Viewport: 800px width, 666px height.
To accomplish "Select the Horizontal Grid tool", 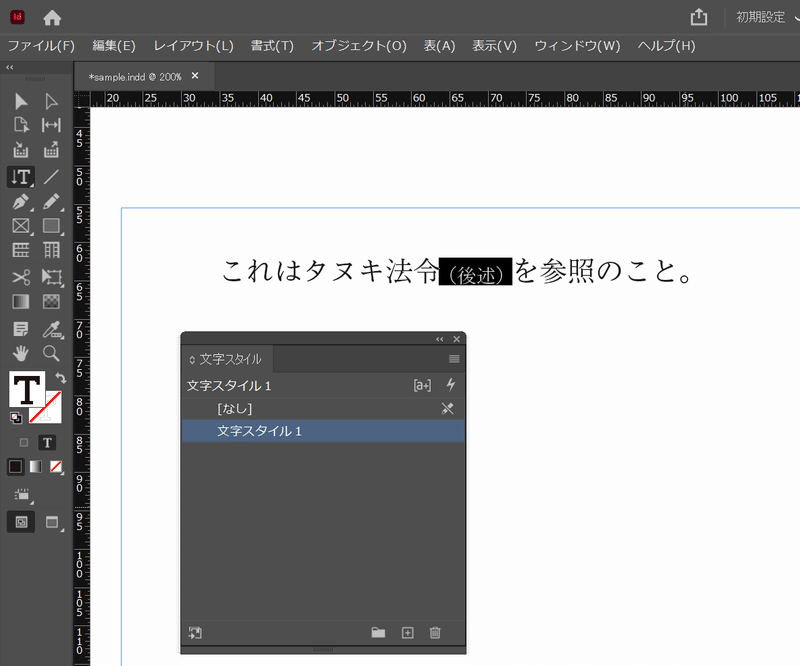I will 20,250.
